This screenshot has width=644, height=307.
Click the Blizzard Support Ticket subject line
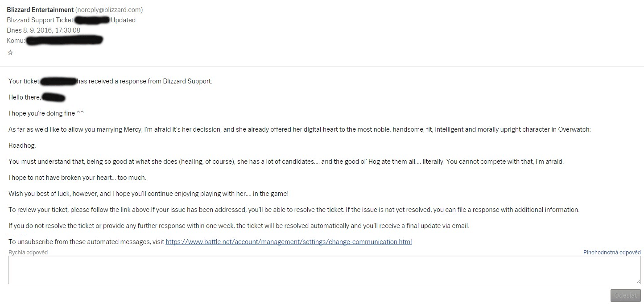click(x=40, y=20)
